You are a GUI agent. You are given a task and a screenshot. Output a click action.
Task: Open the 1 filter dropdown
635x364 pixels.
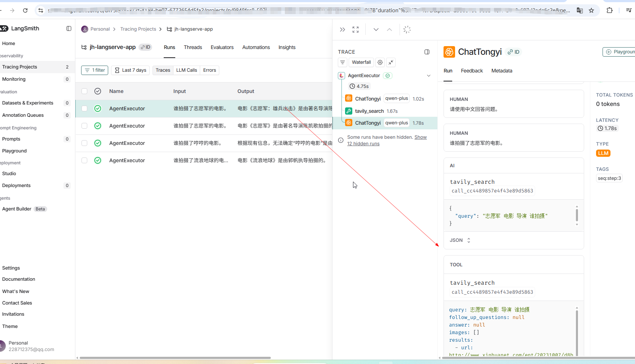point(95,70)
